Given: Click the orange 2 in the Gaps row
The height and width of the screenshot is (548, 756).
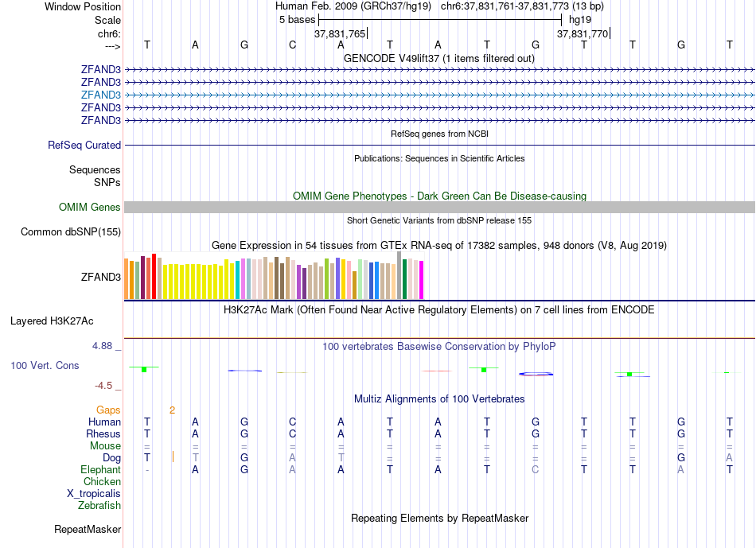Looking at the screenshot, I should pos(172,410).
